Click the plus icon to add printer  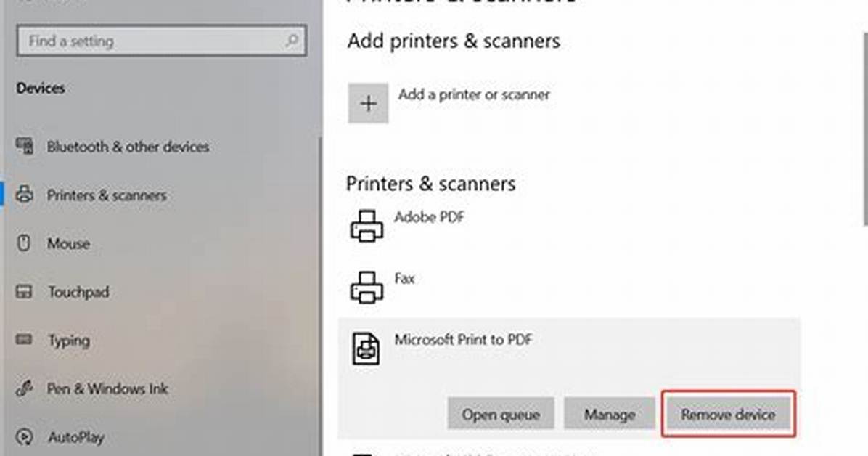pyautogui.click(x=368, y=103)
